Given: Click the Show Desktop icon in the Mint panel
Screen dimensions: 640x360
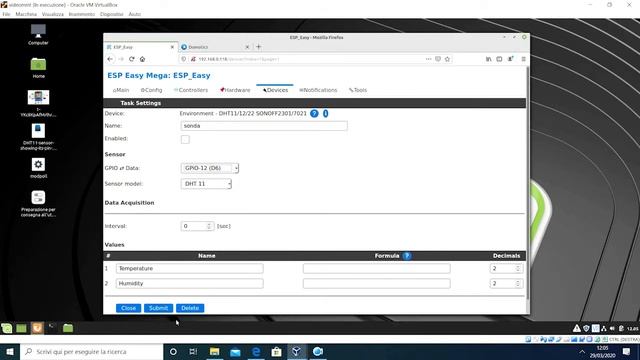Looking at the screenshot, I should 21,328.
